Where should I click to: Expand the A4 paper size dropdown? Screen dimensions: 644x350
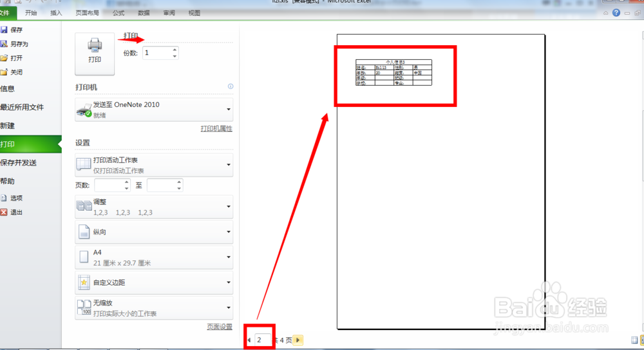tap(154, 257)
